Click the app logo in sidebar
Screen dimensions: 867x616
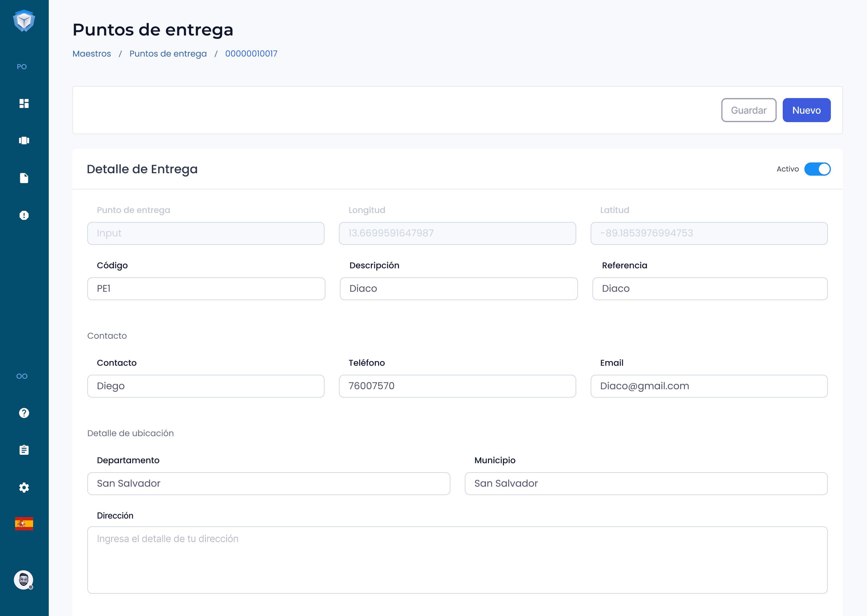click(24, 20)
